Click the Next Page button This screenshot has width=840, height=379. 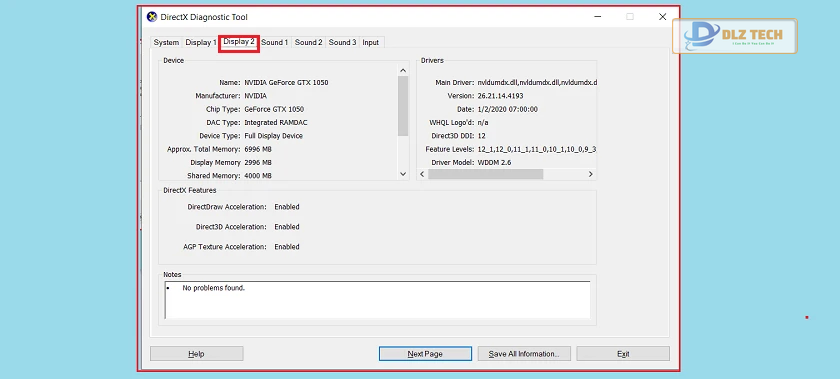[425, 354]
